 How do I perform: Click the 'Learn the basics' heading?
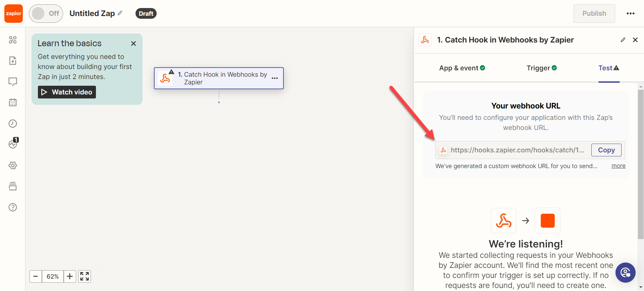click(x=69, y=44)
